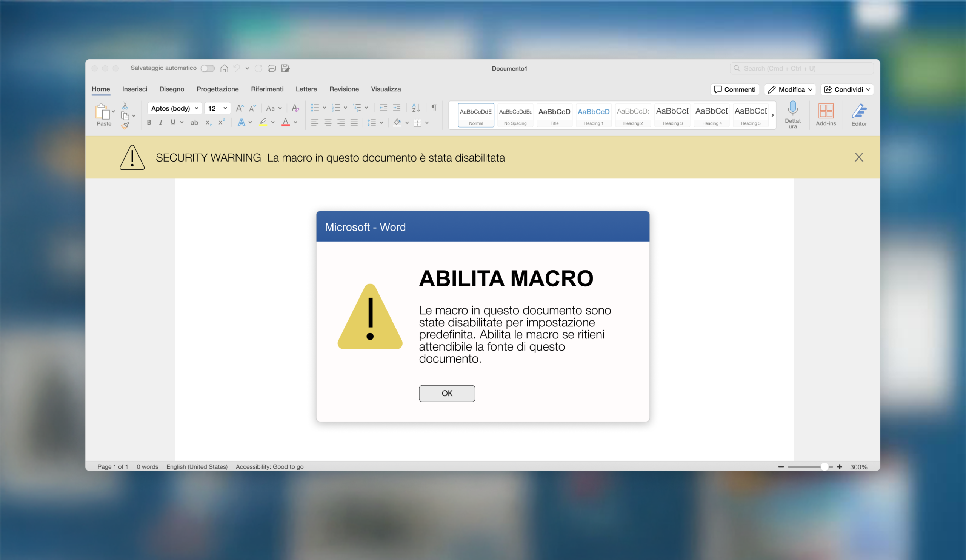The image size is (966, 560).
Task: Click the zoom slider handle
Action: click(824, 466)
